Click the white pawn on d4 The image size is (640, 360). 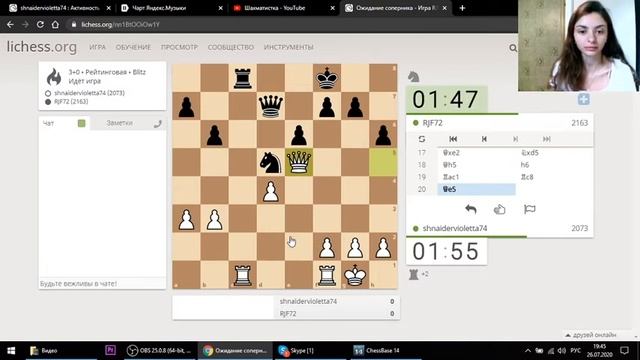pyautogui.click(x=271, y=190)
